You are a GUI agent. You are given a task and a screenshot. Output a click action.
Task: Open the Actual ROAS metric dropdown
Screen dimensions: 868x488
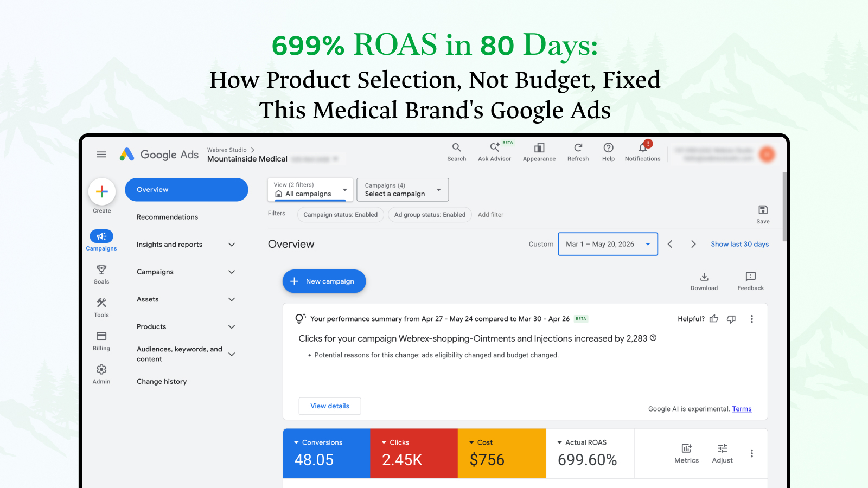pyautogui.click(x=582, y=442)
